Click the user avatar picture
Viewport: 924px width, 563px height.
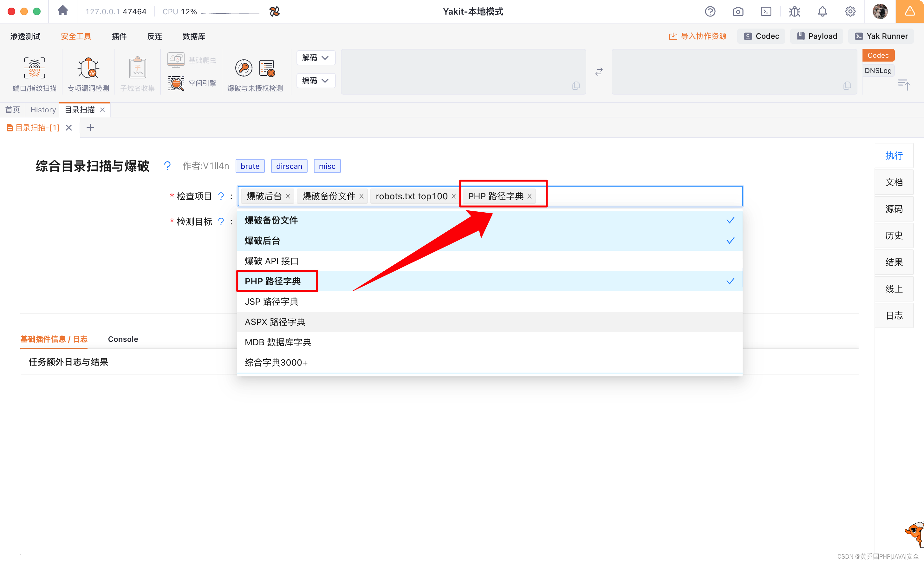pyautogui.click(x=880, y=12)
